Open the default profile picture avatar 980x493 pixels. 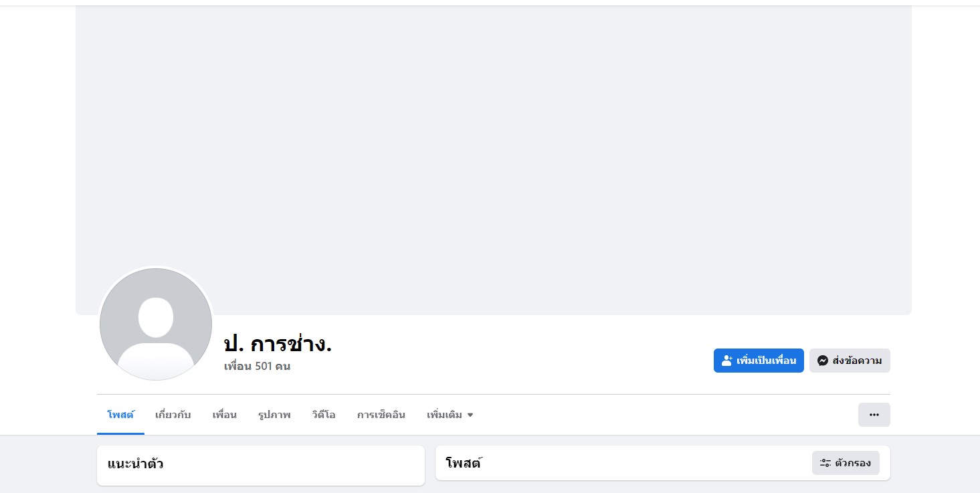click(x=156, y=324)
